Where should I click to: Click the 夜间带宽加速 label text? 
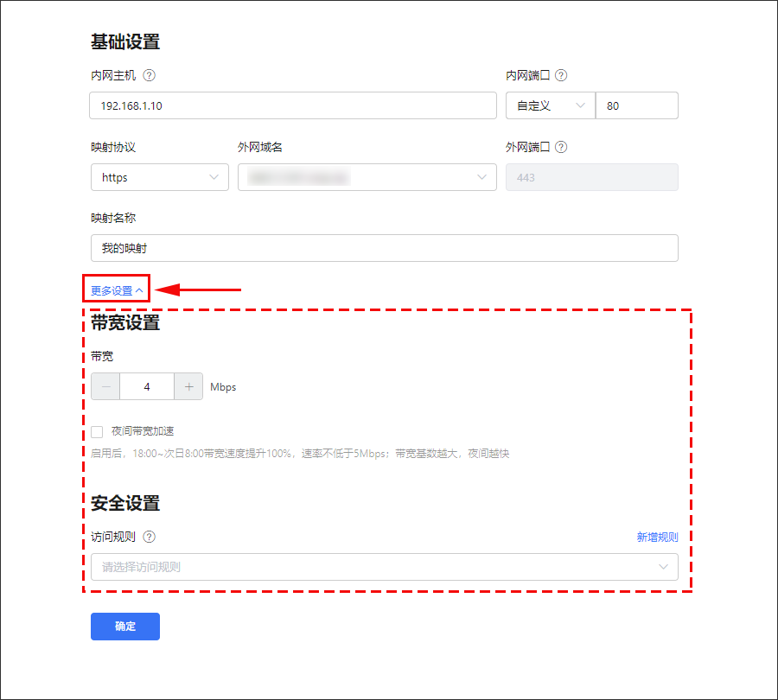tap(143, 431)
